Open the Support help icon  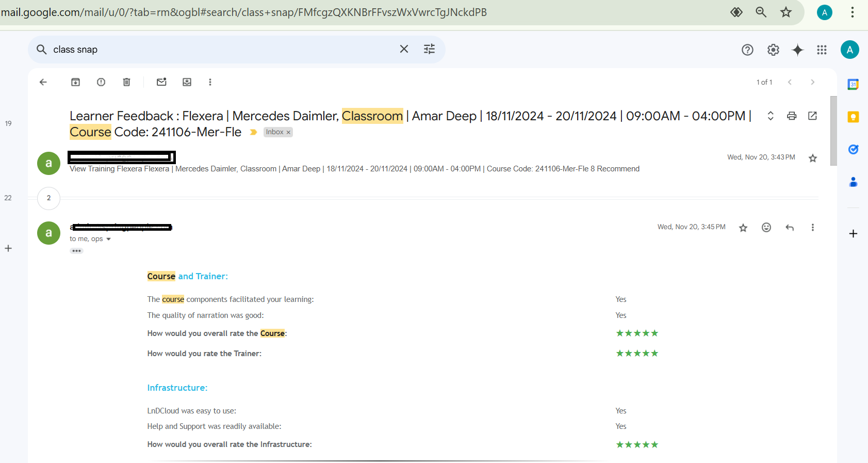(747, 50)
